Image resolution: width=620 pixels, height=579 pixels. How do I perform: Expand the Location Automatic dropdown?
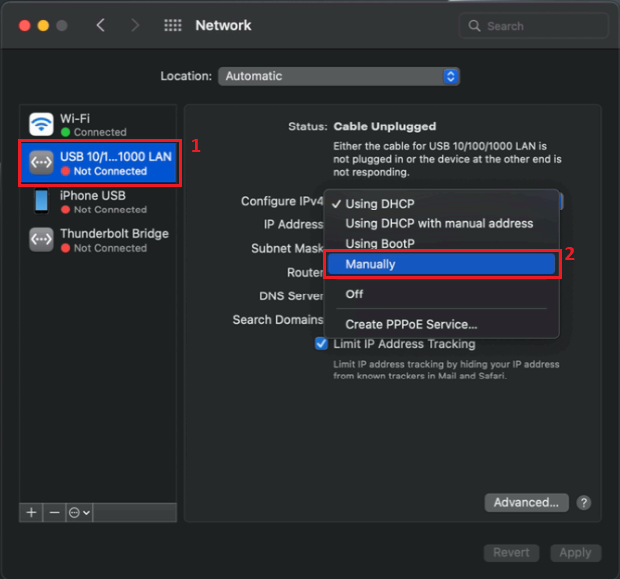pos(339,76)
